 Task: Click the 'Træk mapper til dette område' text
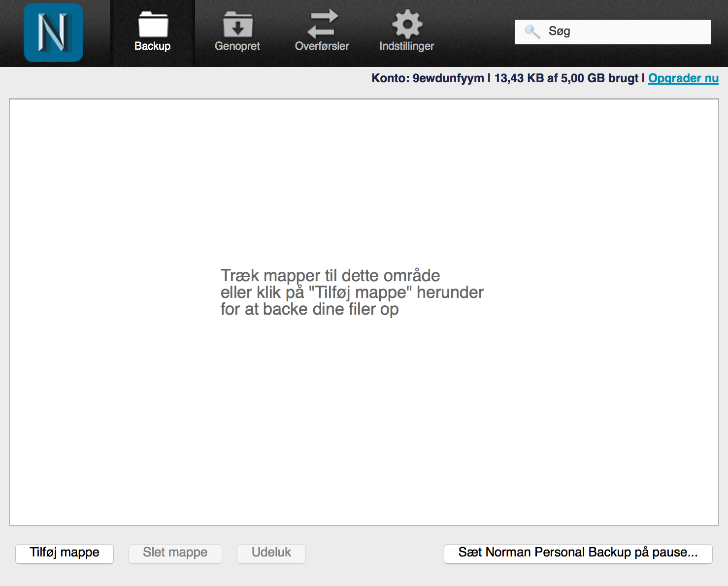point(330,275)
